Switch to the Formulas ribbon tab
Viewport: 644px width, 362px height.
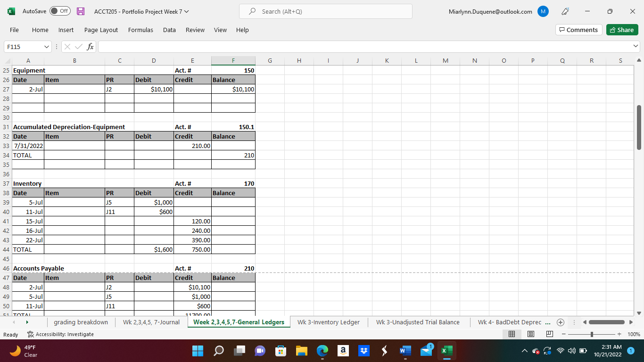tap(140, 30)
